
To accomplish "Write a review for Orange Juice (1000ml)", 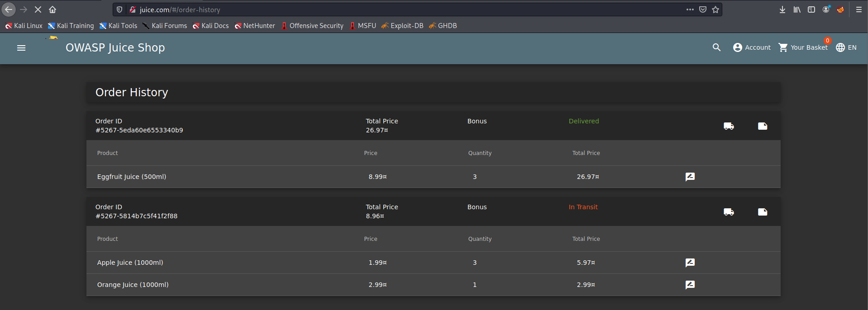I will pyautogui.click(x=690, y=285).
